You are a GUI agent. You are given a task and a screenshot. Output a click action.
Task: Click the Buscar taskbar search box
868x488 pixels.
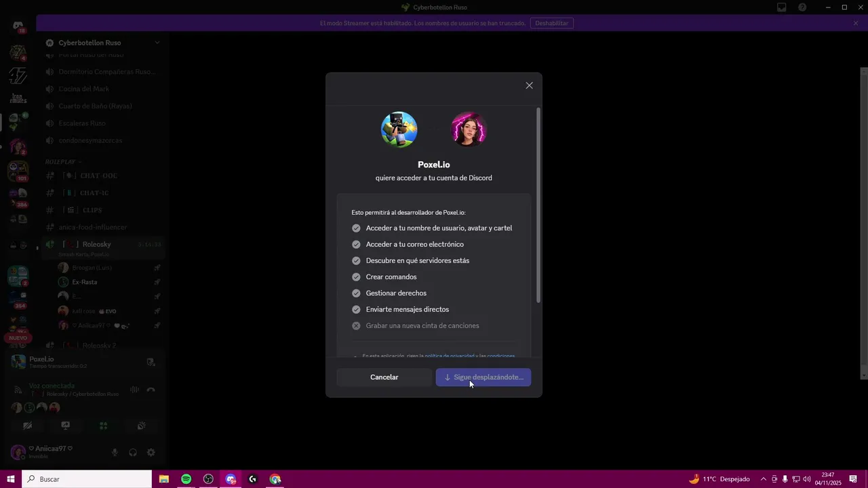coord(87,479)
